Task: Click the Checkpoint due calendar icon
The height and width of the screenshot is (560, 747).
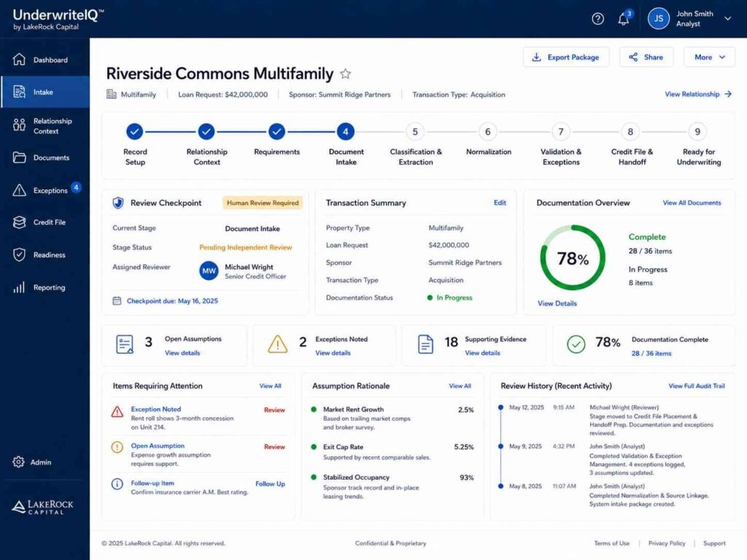Action: (x=117, y=301)
